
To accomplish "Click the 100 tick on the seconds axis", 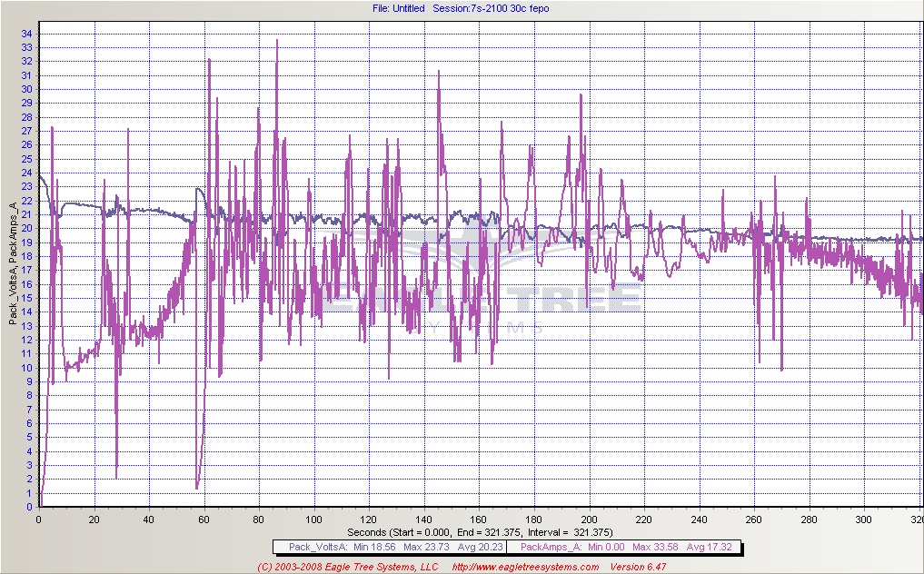I will [313, 520].
